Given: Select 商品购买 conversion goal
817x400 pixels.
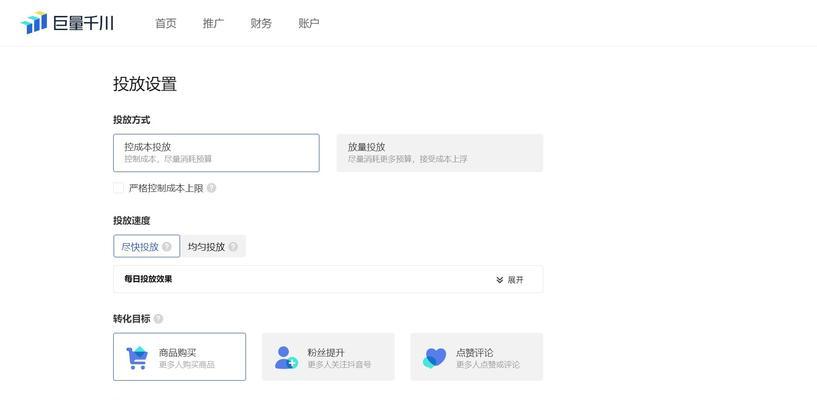Looking at the screenshot, I should [x=179, y=357].
